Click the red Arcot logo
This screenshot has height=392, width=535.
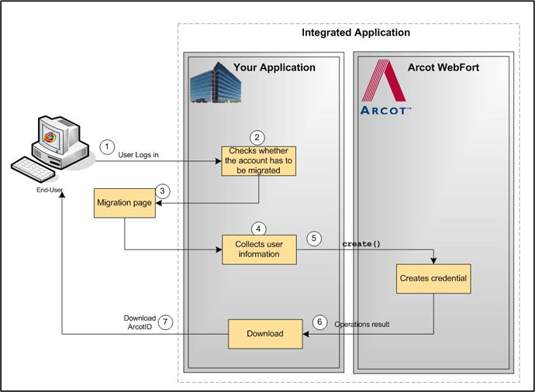(x=384, y=81)
